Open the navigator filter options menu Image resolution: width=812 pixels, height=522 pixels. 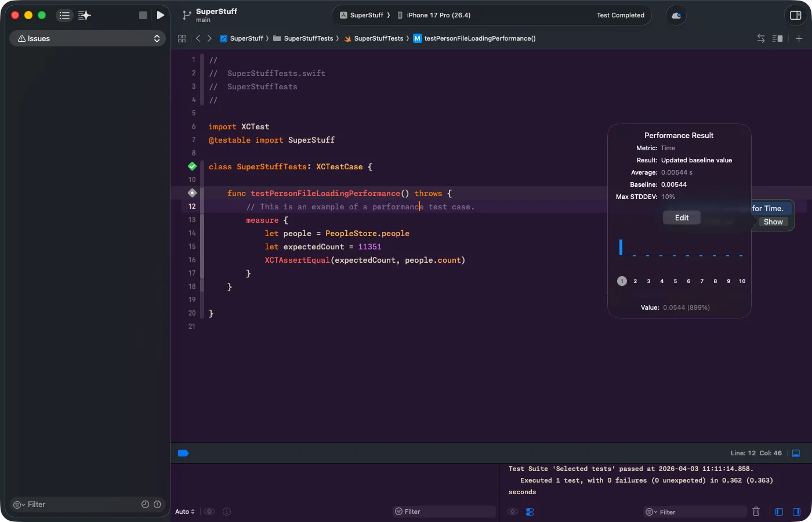[19, 505]
